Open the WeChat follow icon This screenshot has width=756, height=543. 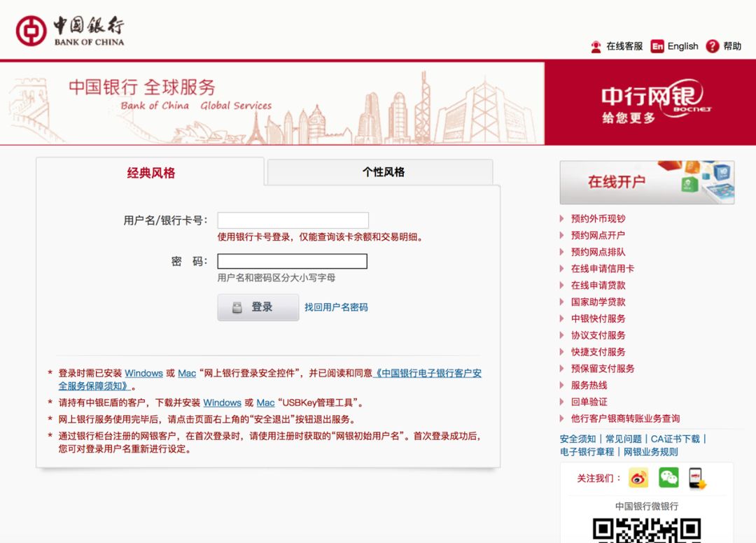pos(668,477)
